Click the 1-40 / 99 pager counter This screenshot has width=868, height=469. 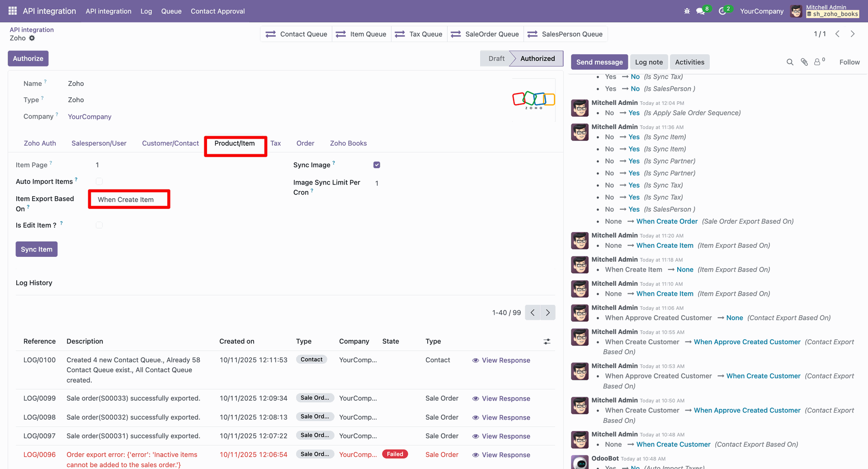coord(506,313)
